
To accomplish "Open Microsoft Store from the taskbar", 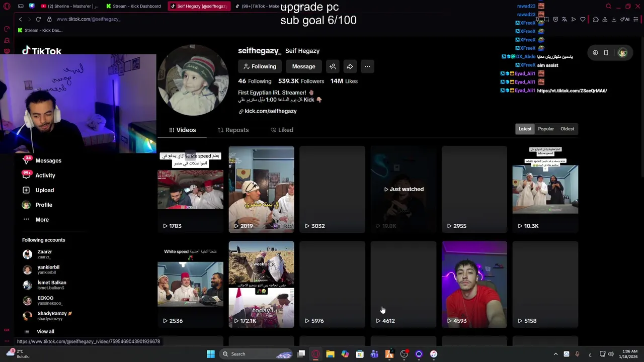I will point(360,354).
